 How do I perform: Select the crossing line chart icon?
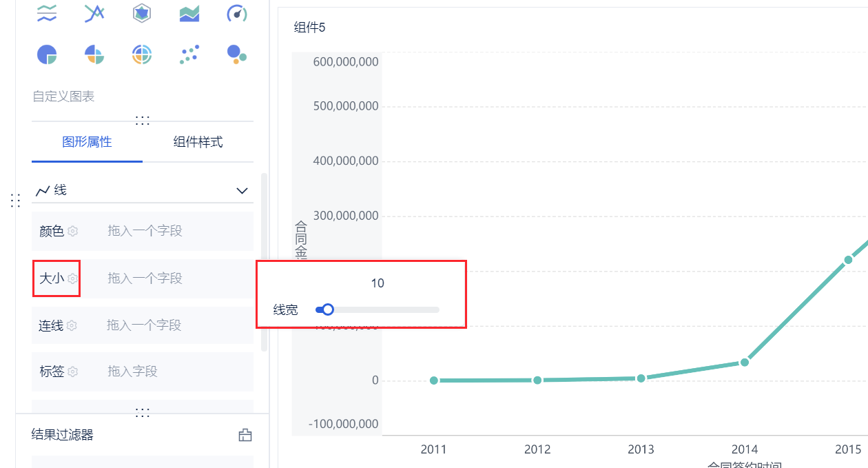[94, 12]
